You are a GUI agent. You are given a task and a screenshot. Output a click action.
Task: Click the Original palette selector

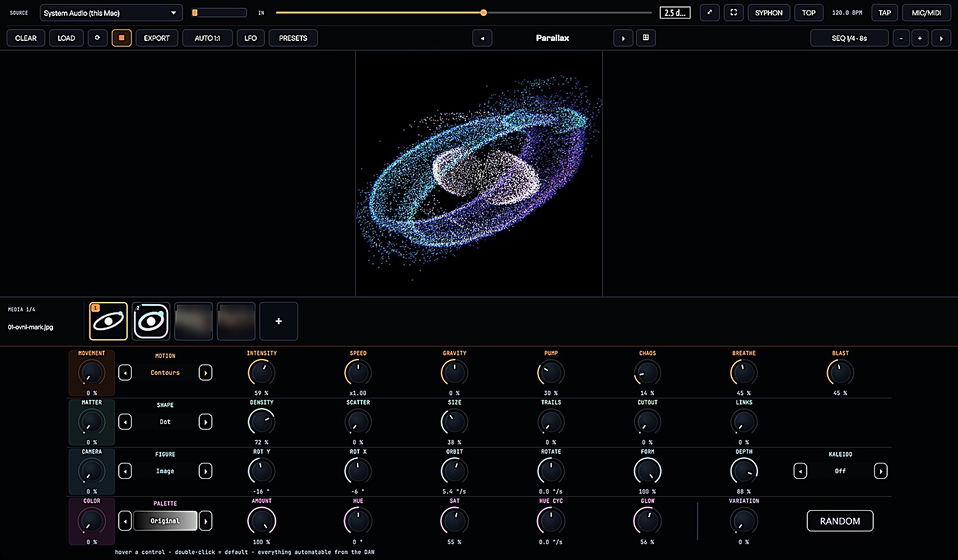(165, 521)
